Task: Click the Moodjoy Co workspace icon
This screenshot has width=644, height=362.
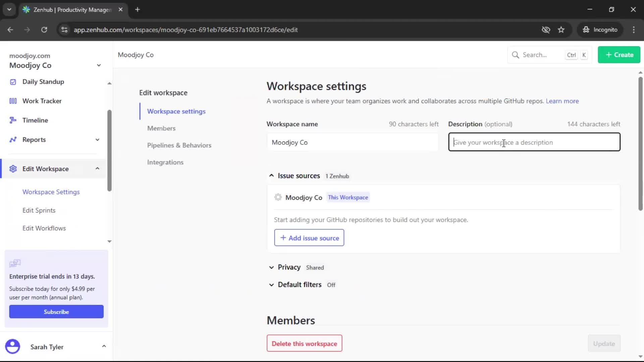Action: coord(278,197)
